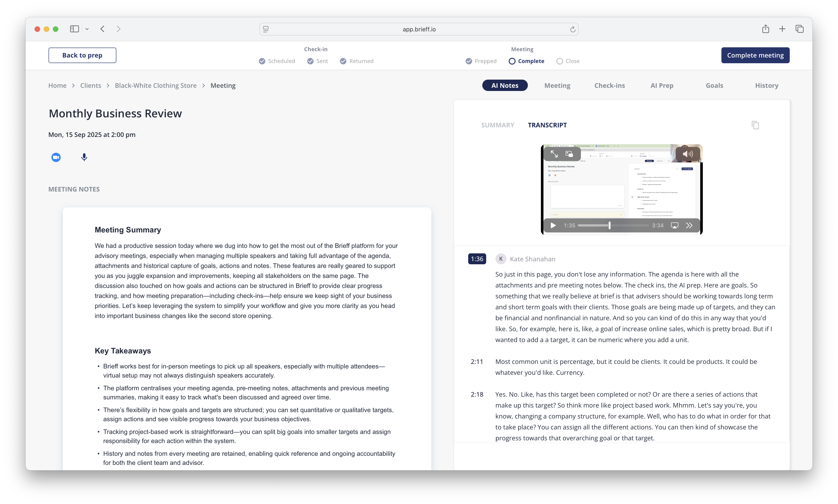838x504 pixels.
Task: Skip ahead using the fast-forward icon
Action: (690, 225)
